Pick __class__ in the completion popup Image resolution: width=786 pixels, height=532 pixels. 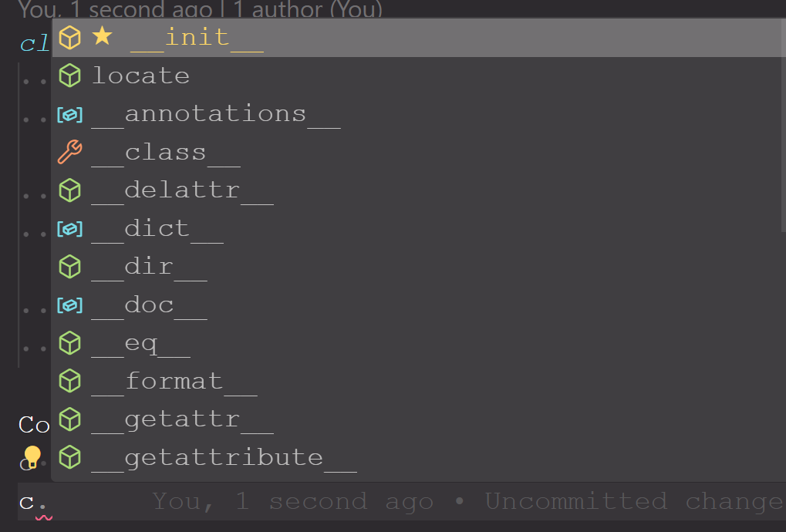pyautogui.click(x=164, y=151)
